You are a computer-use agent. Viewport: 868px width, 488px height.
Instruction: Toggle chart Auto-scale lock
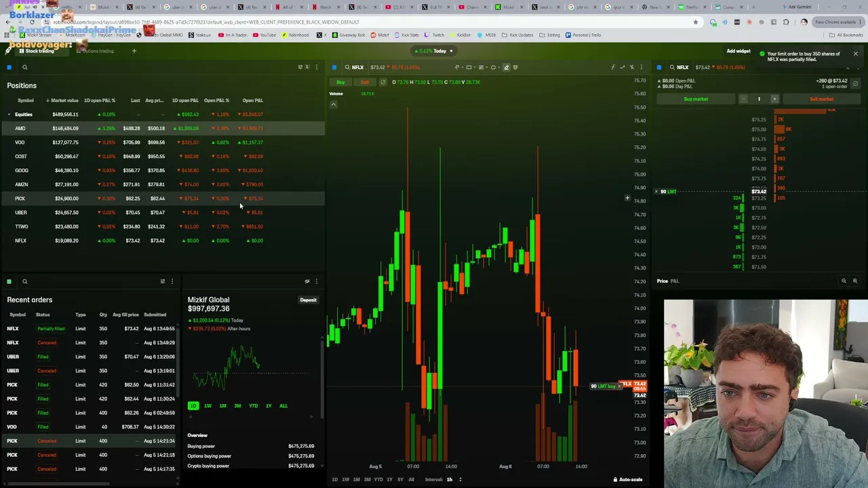click(x=628, y=480)
